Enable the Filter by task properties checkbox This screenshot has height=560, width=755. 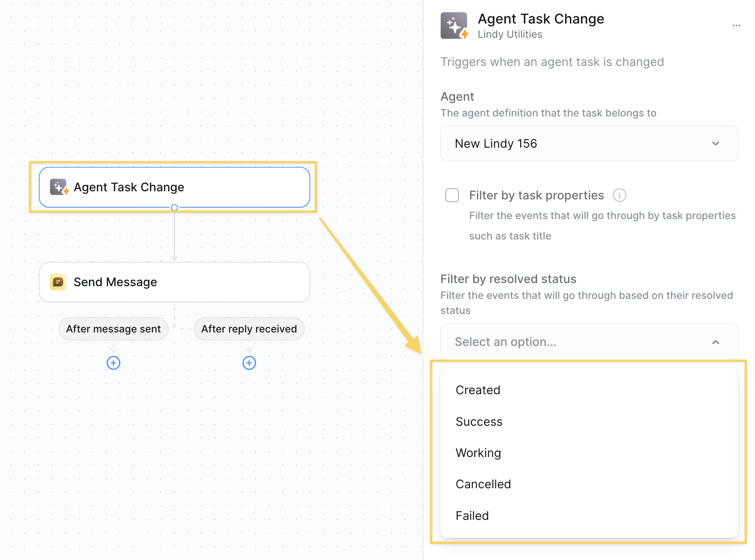pos(452,195)
